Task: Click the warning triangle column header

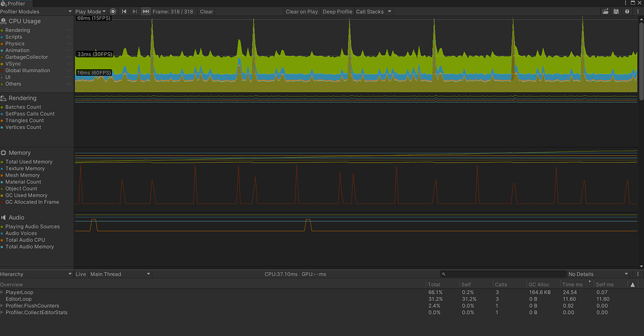Action: 633,285
